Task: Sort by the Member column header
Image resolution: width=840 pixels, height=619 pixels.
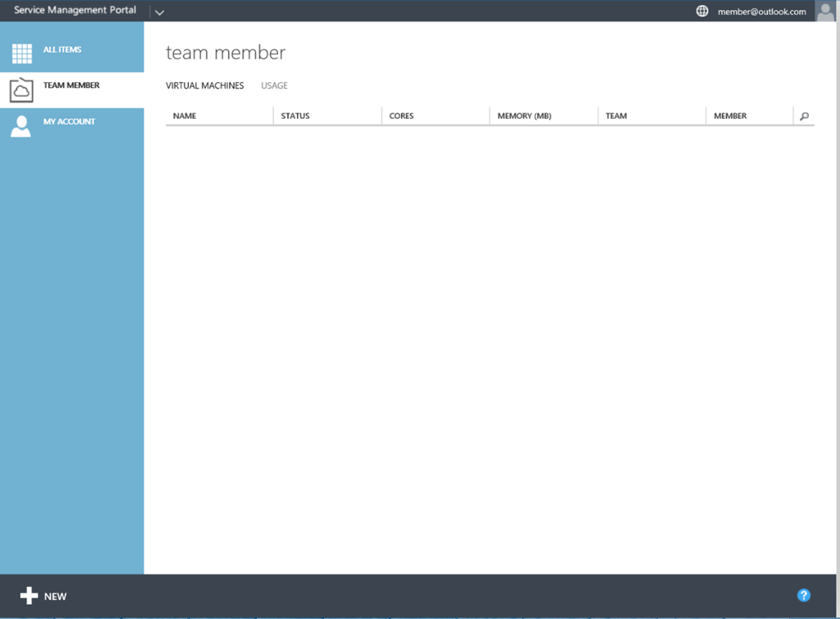Action: point(730,116)
